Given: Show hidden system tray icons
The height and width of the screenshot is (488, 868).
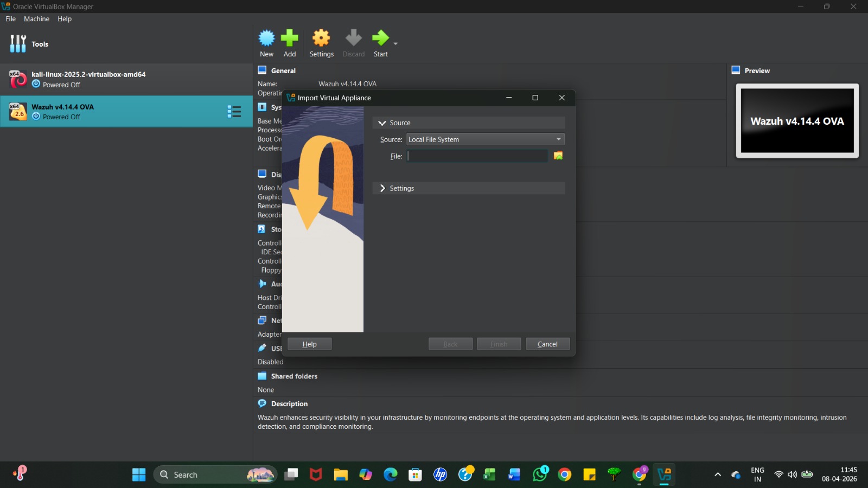Looking at the screenshot, I should [x=718, y=475].
